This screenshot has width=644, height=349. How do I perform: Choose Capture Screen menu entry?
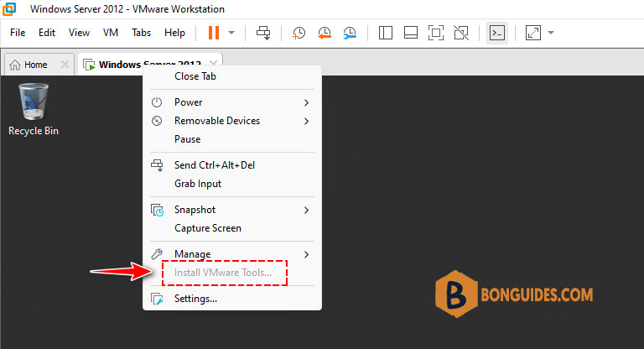tap(232, 228)
